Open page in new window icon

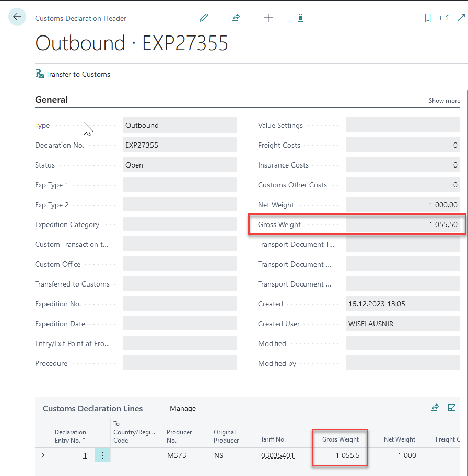pos(444,18)
